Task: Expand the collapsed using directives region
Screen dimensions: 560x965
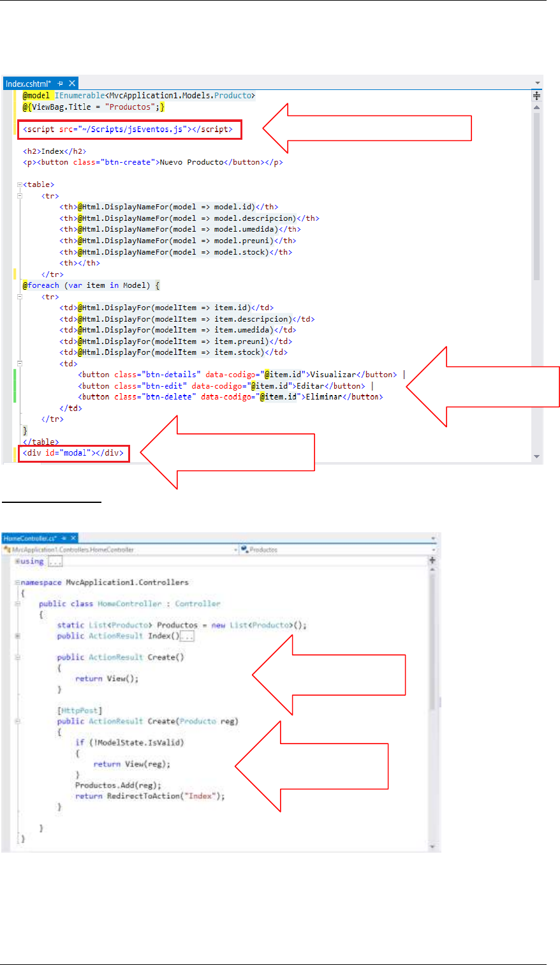Action: coord(17,561)
